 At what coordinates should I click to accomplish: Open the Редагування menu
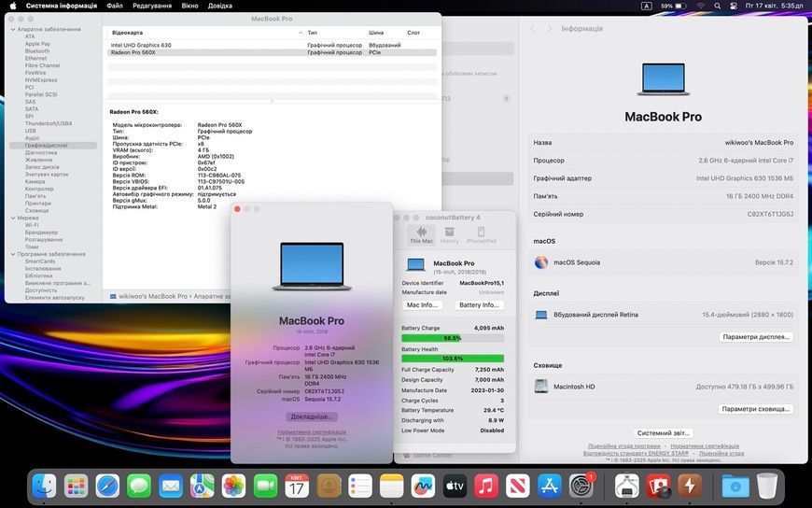pos(152,6)
